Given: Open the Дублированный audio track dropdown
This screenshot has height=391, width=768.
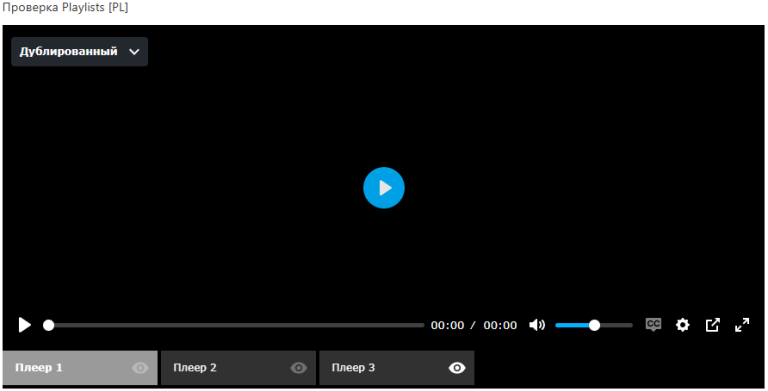Looking at the screenshot, I should click(79, 51).
